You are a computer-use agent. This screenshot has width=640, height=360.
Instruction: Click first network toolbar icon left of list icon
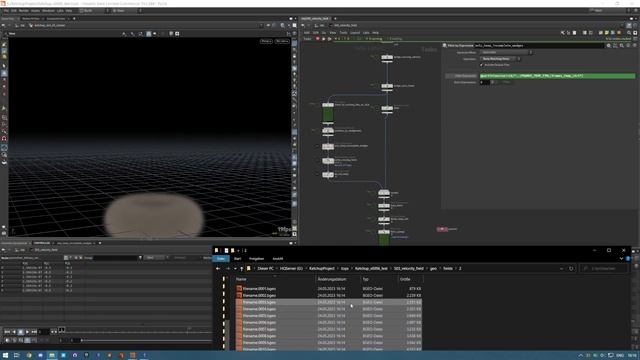[563, 33]
